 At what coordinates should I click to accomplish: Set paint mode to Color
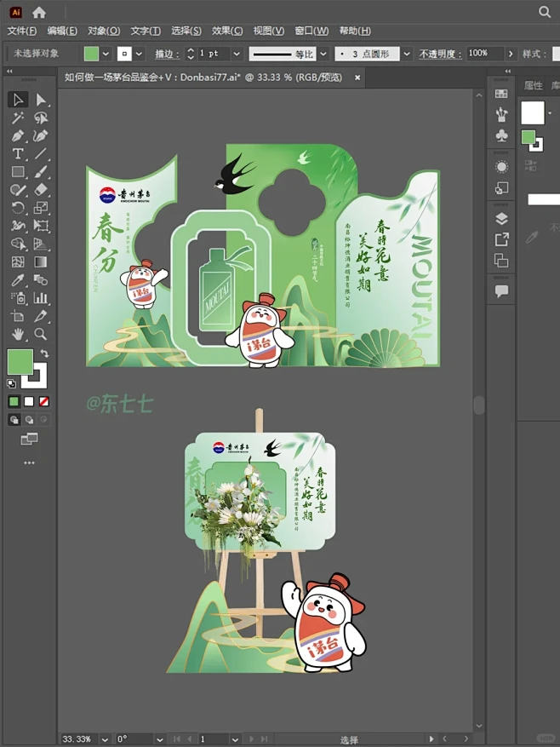[14, 401]
